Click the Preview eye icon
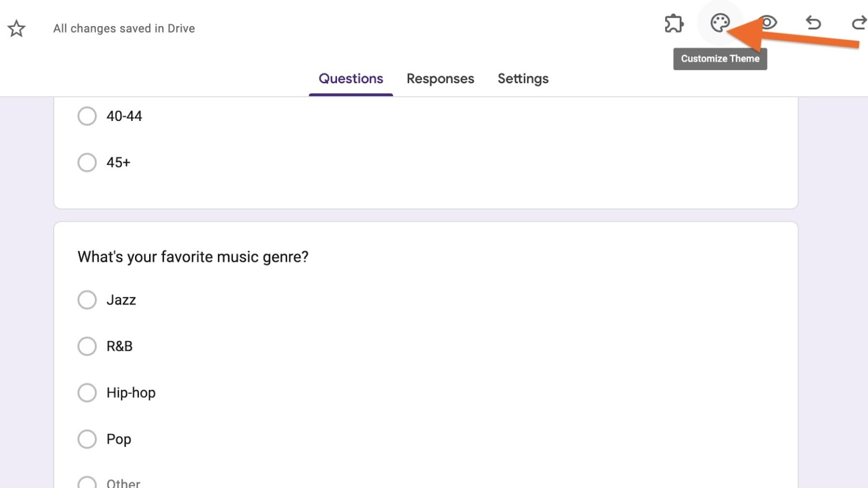Viewport: 868px width, 488px height. click(767, 24)
